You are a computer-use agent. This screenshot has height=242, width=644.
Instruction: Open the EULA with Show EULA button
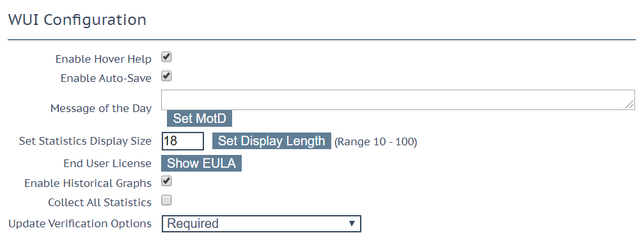coord(201,163)
